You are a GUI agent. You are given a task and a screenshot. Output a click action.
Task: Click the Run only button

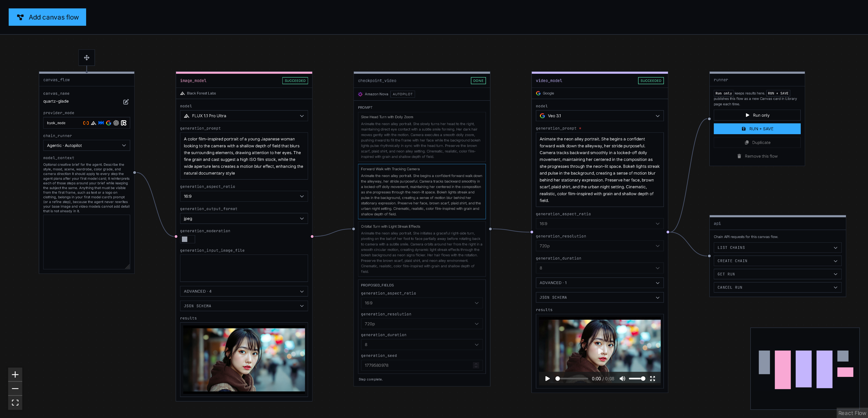(757, 115)
